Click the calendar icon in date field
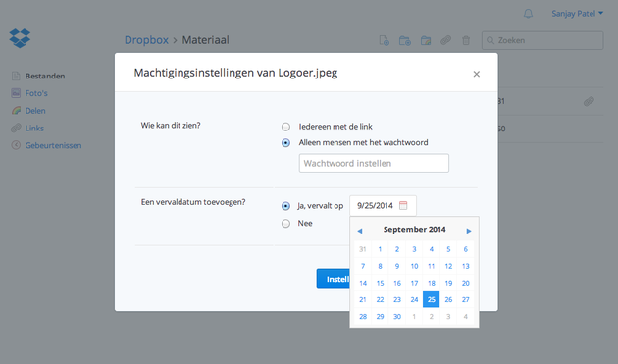Image resolution: width=618 pixels, height=364 pixels. tap(403, 205)
